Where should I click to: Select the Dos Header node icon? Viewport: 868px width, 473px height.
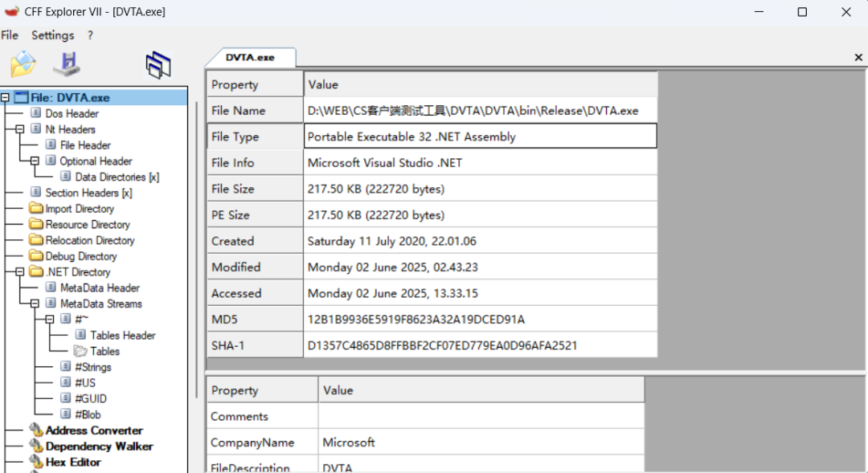click(x=36, y=113)
